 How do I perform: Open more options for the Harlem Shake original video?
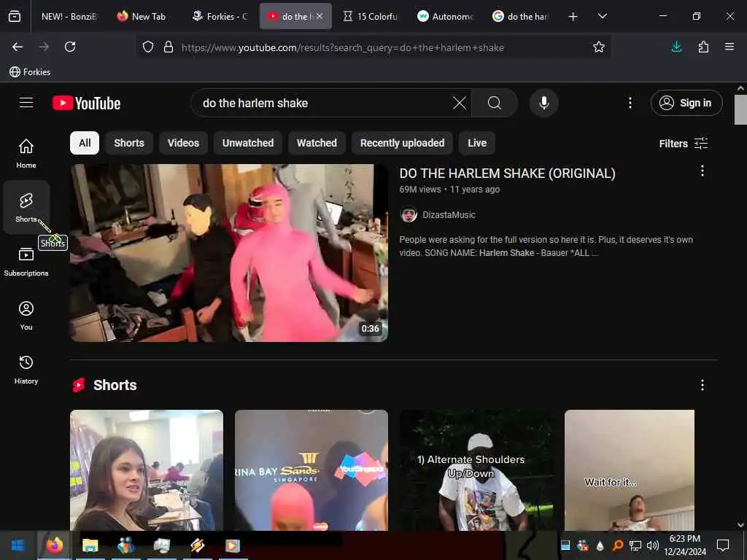pos(703,171)
